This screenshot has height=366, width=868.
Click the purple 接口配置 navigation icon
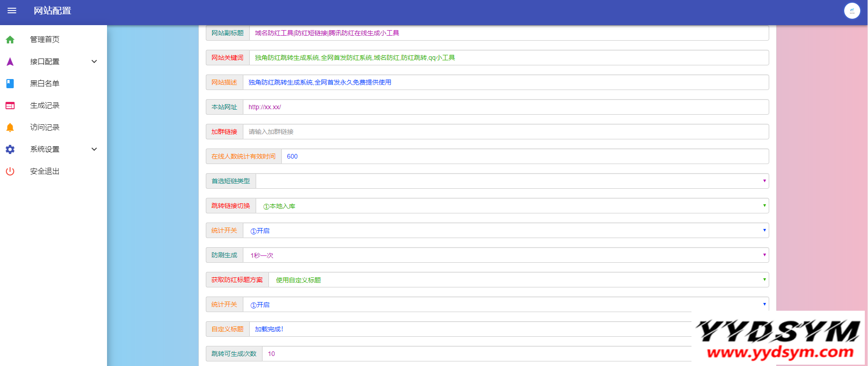[x=10, y=62]
